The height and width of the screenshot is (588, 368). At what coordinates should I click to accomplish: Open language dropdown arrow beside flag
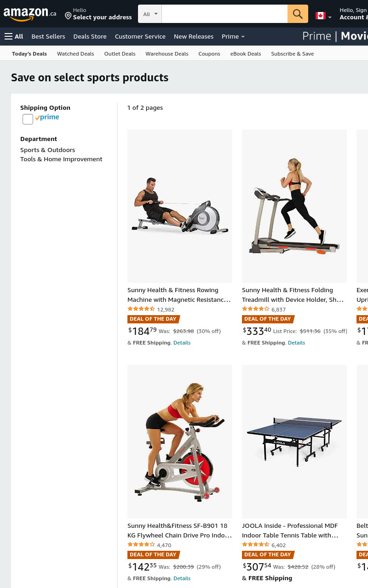[x=330, y=17]
